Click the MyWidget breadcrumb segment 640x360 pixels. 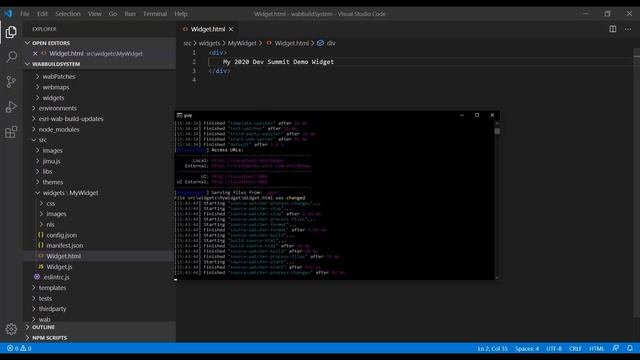(242, 43)
